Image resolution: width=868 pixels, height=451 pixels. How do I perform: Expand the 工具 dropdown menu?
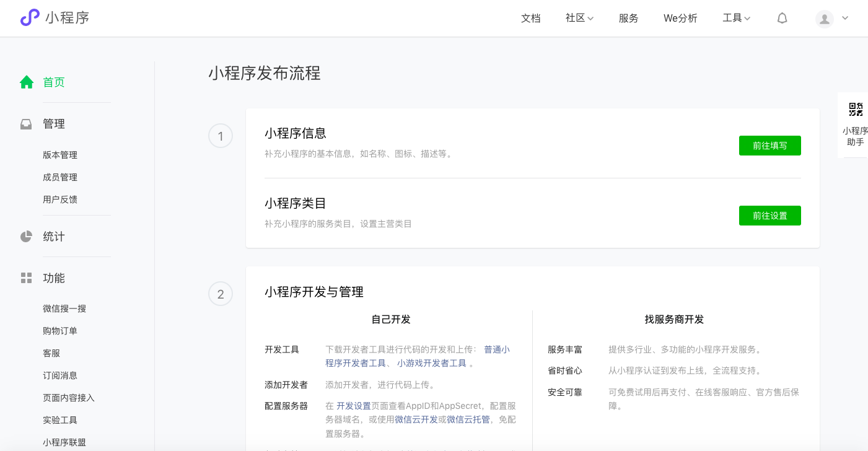pos(736,19)
